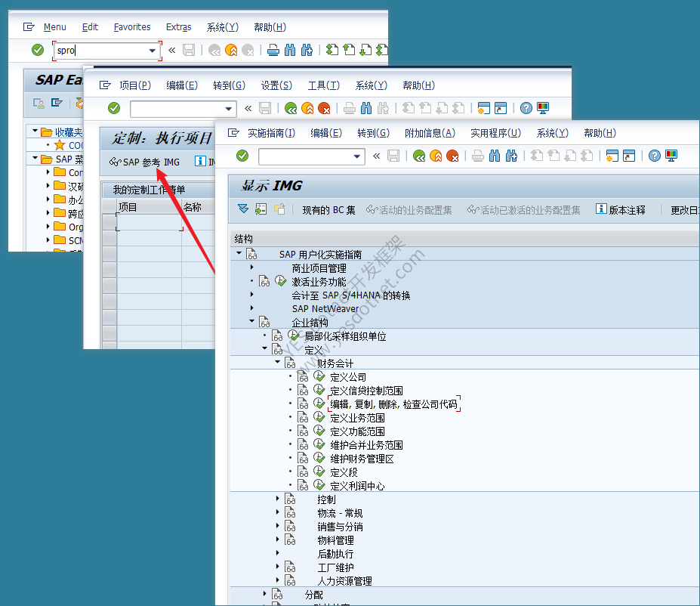Click the yellow Exit icon in the Display IMG toolbar
This screenshot has width=700, height=606.
pyautogui.click(x=436, y=156)
